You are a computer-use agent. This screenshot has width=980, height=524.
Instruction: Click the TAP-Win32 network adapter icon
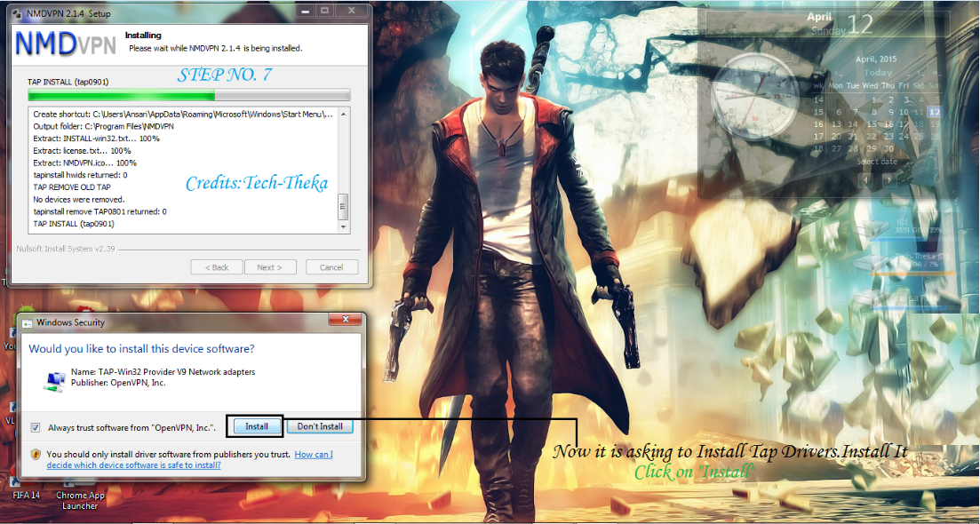coord(54,381)
